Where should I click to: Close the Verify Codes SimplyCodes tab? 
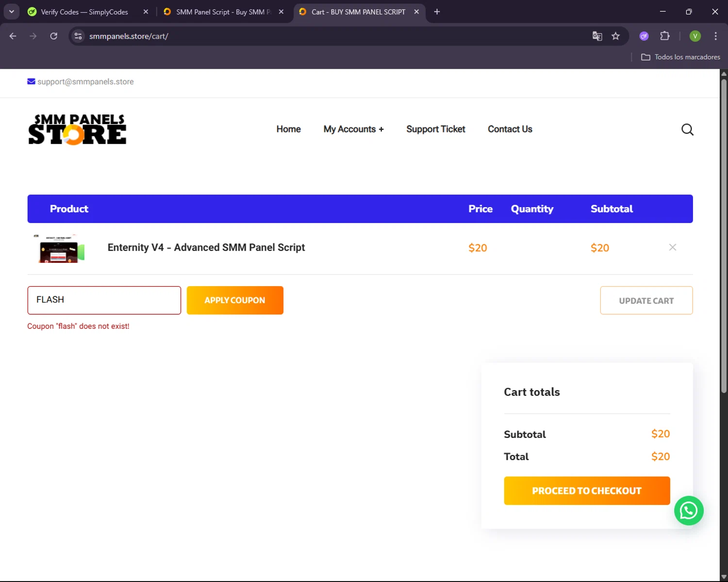pyautogui.click(x=146, y=12)
